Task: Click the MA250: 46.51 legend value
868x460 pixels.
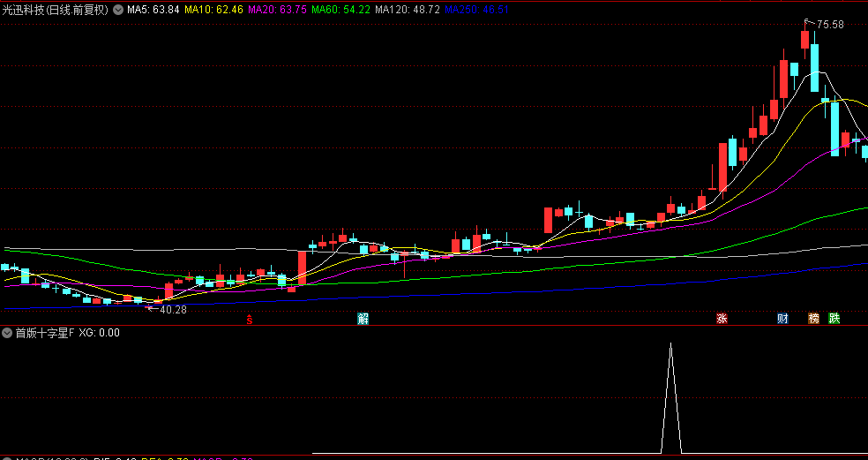Action: pyautogui.click(x=476, y=10)
